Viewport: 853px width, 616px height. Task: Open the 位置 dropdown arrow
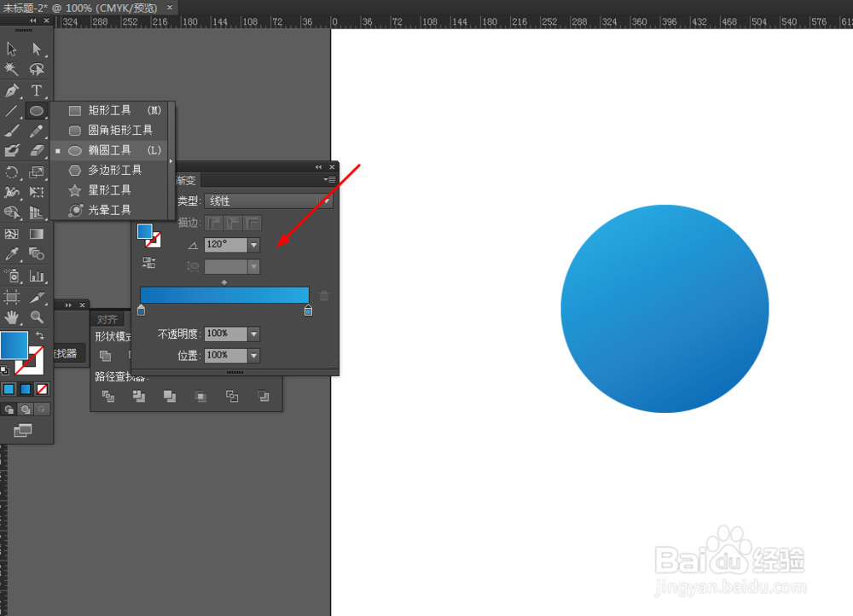(254, 355)
